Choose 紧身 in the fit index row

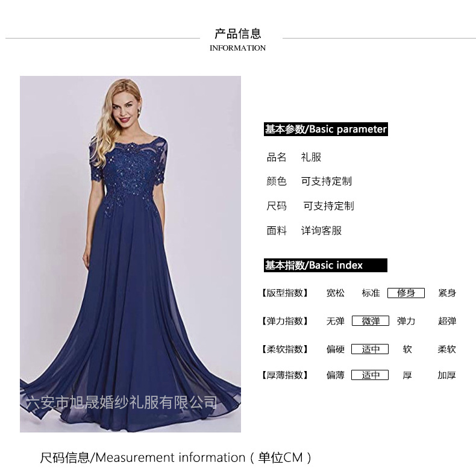coord(447,293)
